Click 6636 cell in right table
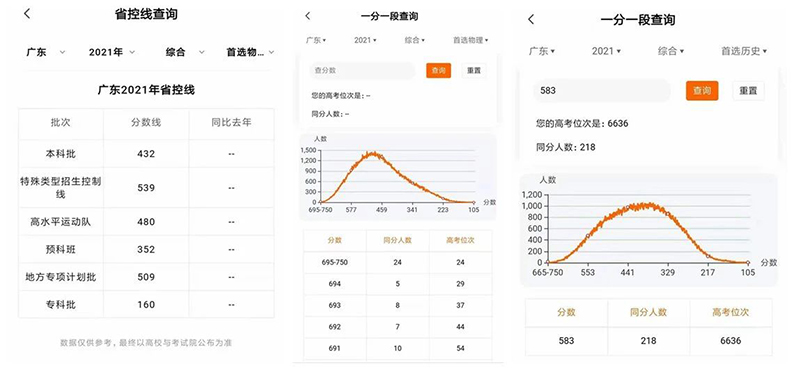 tap(731, 341)
